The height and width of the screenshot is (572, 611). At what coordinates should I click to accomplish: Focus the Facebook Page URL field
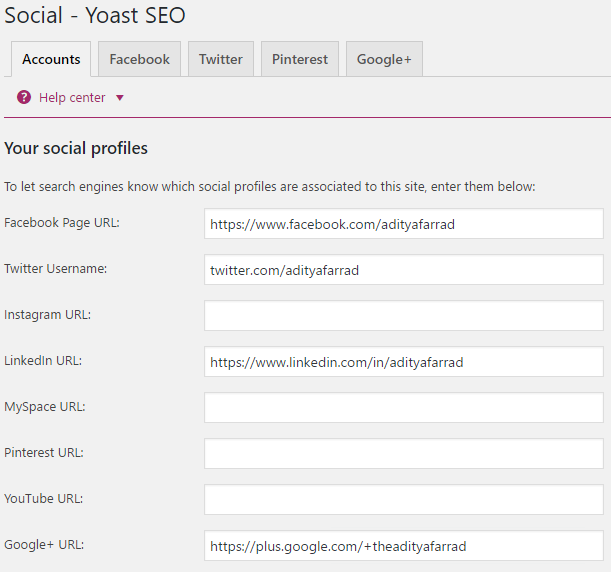point(403,224)
